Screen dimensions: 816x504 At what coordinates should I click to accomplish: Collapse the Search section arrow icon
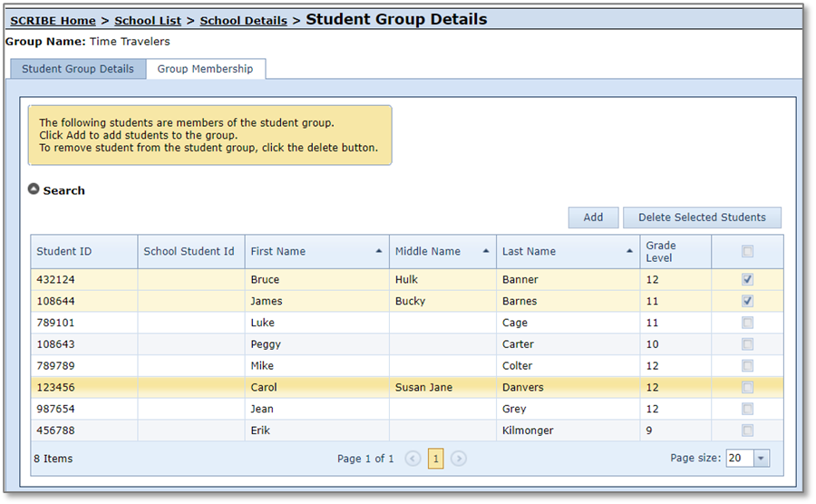pos(34,189)
